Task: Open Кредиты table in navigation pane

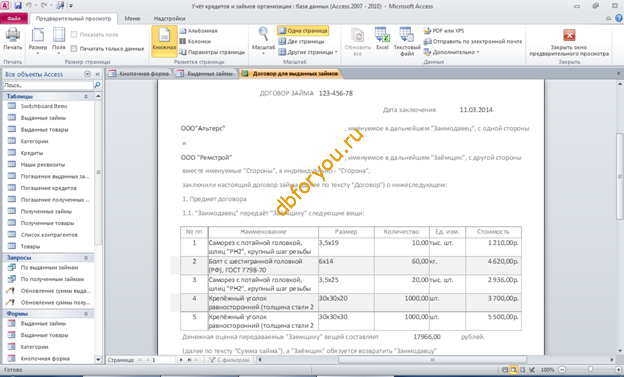Action: 32,153
